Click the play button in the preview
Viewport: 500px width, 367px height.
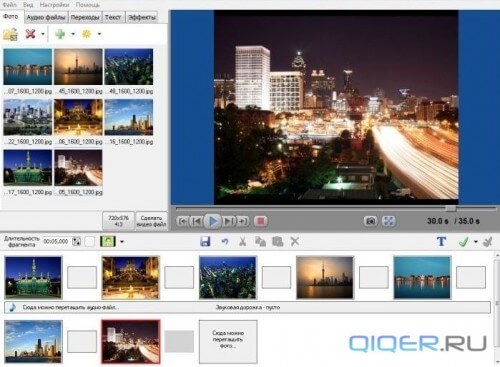click(213, 221)
